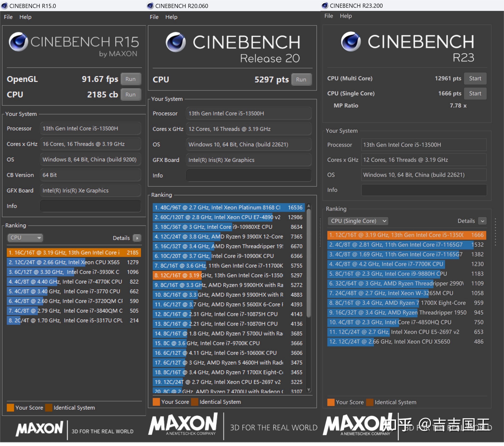Screen dimensions: 504x446
Task: Click R15 GFX Board Iris Xe field
Action: [90, 190]
